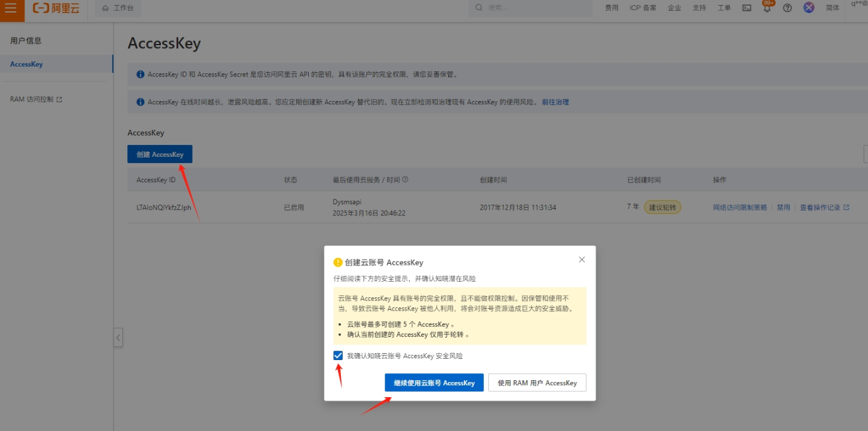This screenshot has width=868, height=431.
Task: Open 网络访问限制策略 for the key
Action: 740,207
